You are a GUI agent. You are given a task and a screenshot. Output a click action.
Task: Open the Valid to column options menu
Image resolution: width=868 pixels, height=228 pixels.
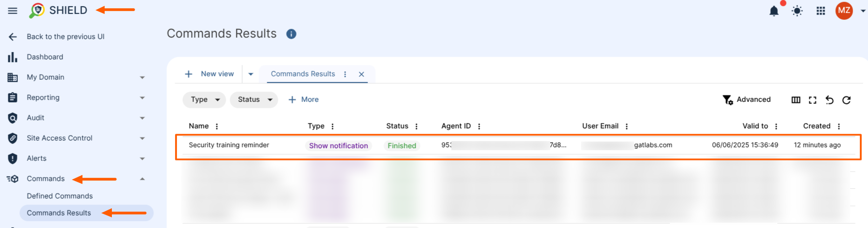pyautogui.click(x=776, y=126)
